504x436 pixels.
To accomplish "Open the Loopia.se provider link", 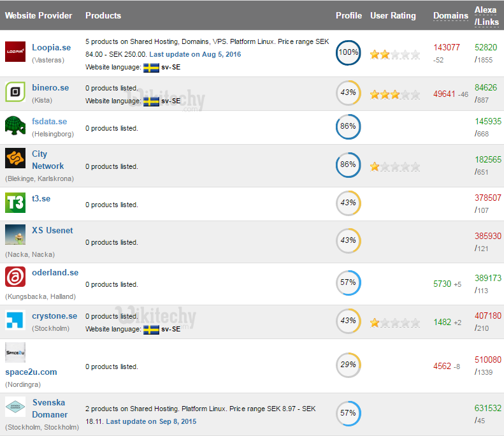I will 51,47.
